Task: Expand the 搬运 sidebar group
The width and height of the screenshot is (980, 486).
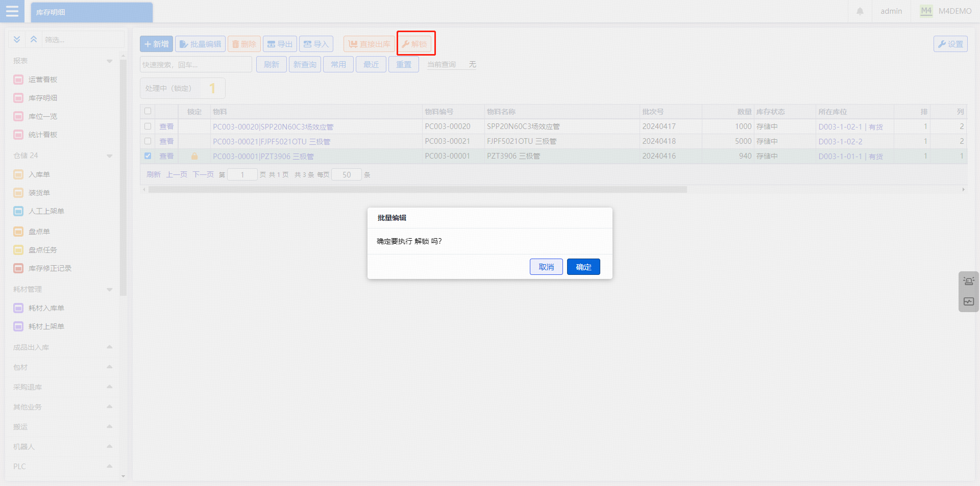Action: pos(109,427)
